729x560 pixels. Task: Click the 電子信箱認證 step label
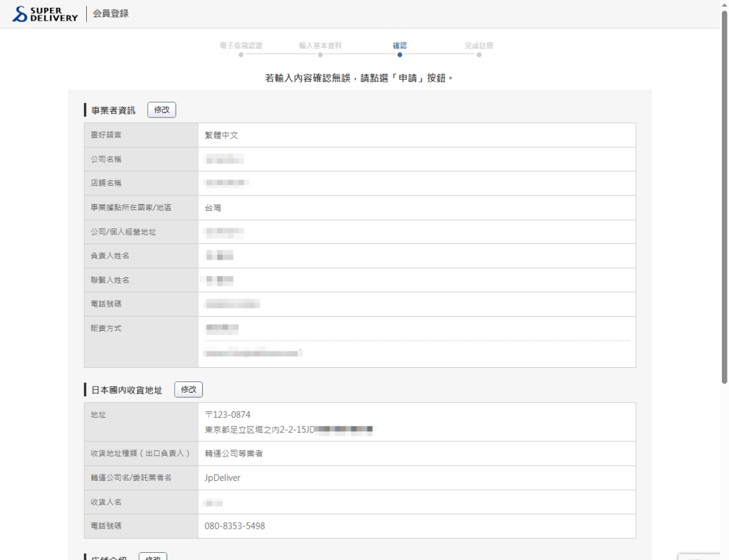(x=241, y=46)
